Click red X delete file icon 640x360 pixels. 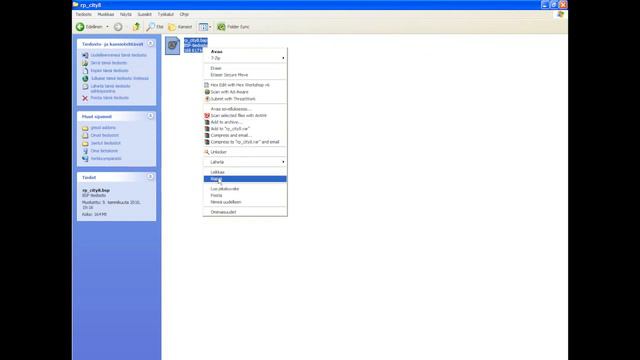(85, 98)
